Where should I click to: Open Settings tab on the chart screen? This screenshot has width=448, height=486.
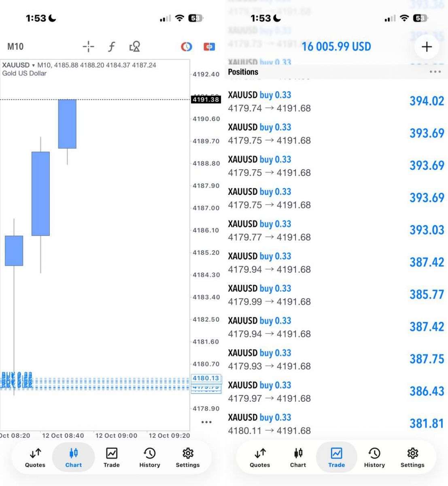pyautogui.click(x=188, y=458)
